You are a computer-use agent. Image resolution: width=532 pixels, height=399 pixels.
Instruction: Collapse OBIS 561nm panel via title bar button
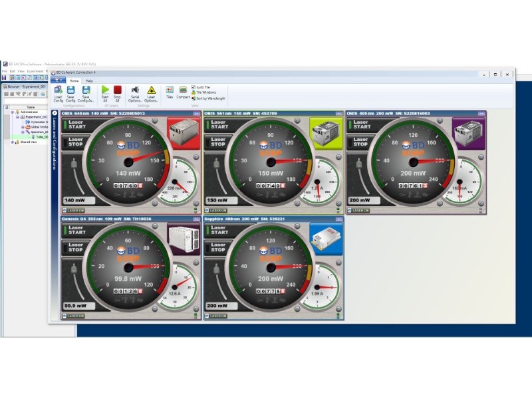click(339, 114)
